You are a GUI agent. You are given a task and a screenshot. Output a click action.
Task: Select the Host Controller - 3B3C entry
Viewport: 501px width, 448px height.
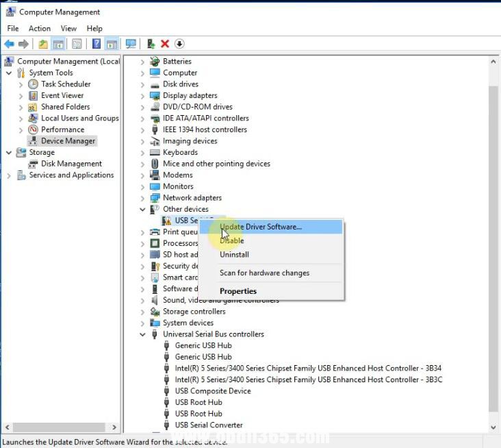point(308,379)
